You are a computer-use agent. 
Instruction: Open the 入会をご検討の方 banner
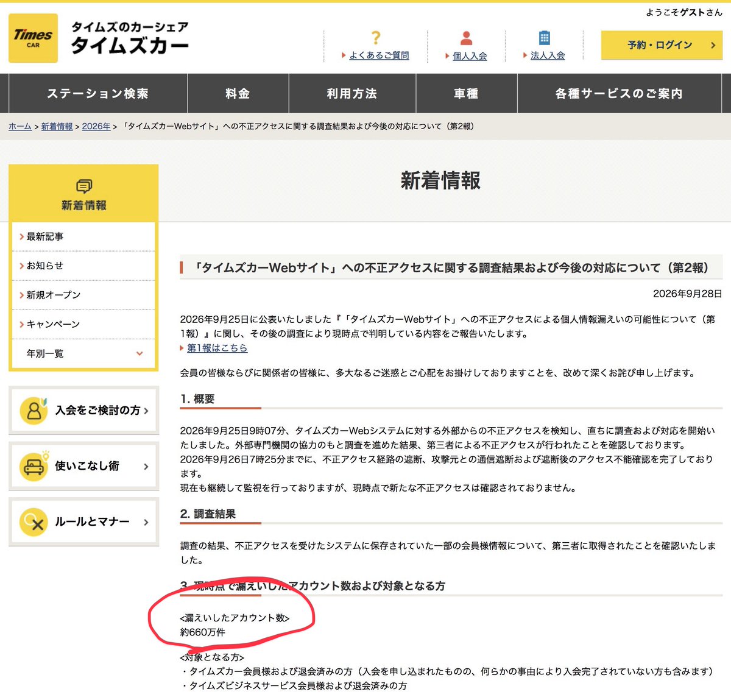pos(83,410)
